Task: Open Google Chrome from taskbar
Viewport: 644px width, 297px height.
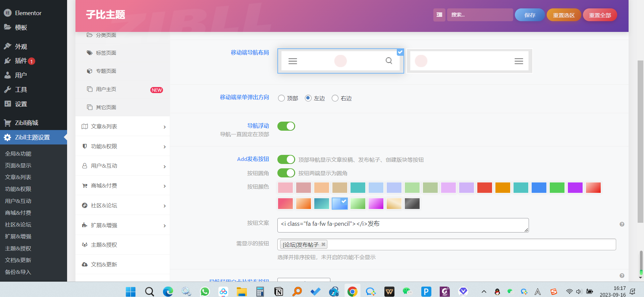Action: point(352,291)
